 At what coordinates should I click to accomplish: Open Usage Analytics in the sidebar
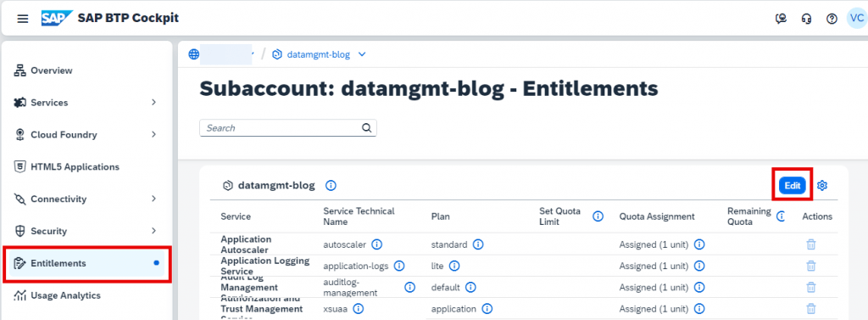click(86, 295)
